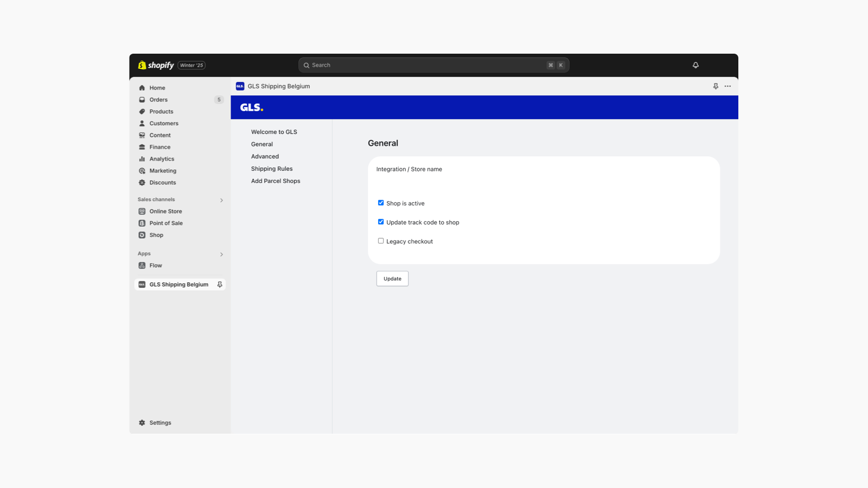868x488 pixels.
Task: Switch to the Shipping Rules page
Action: [x=271, y=168]
